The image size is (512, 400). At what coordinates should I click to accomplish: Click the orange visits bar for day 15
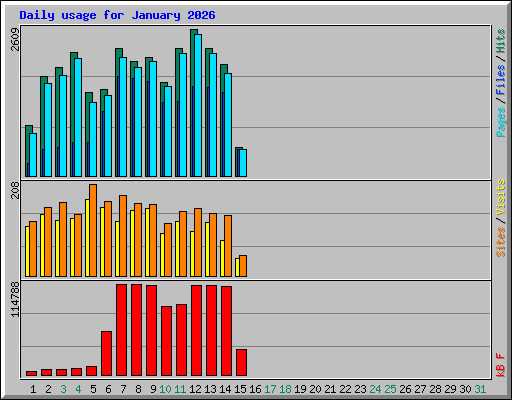pyautogui.click(x=243, y=266)
